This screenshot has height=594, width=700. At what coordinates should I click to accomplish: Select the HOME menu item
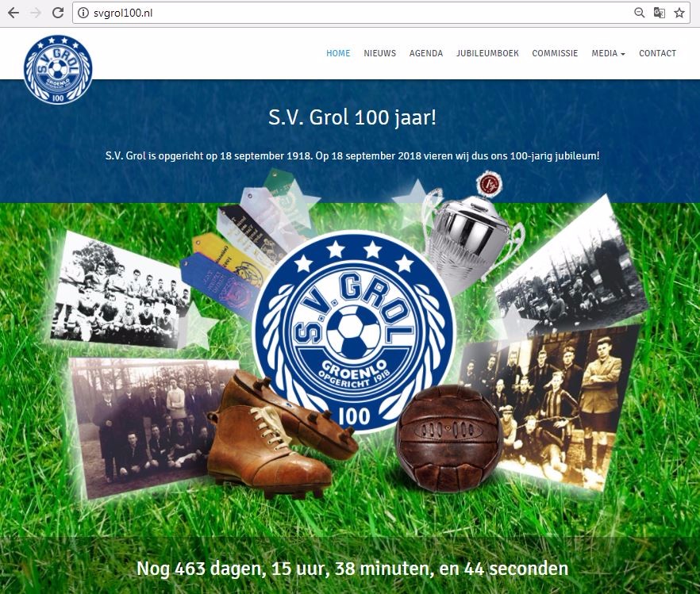[x=337, y=53]
